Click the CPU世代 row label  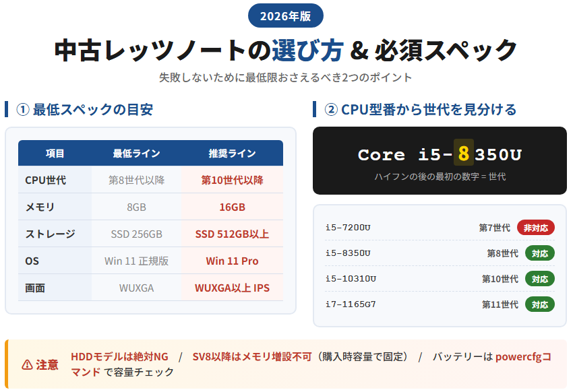click(55, 180)
